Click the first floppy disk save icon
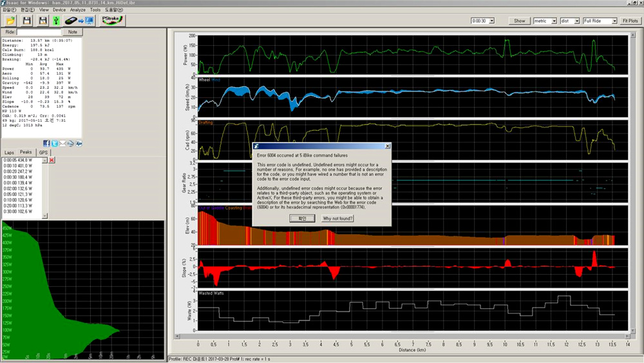644x363 pixels. tap(26, 21)
